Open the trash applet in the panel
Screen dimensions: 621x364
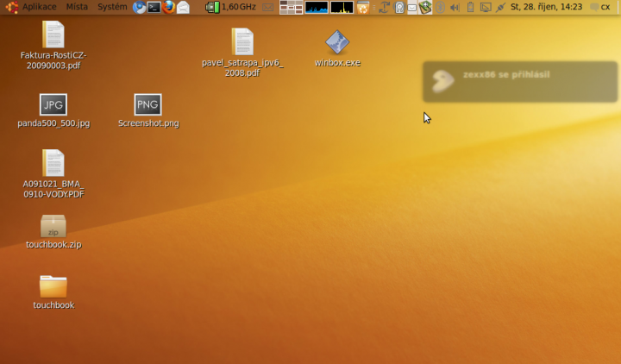click(363, 7)
